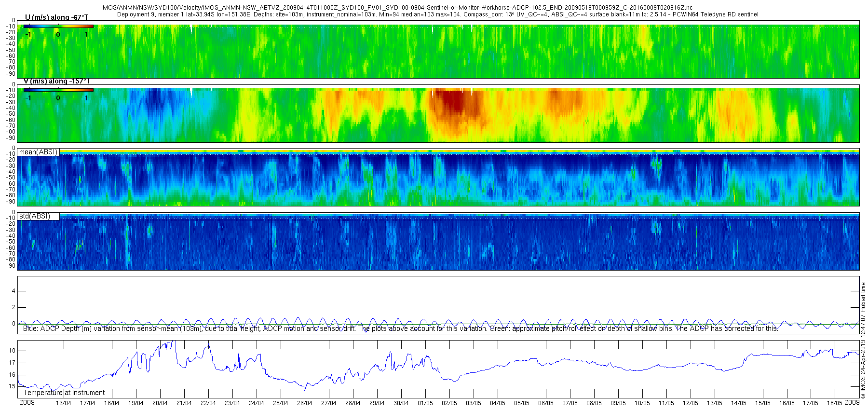The image size is (868, 410).
Task: Click the '12/05' date tick label
Action: pyautogui.click(x=691, y=403)
